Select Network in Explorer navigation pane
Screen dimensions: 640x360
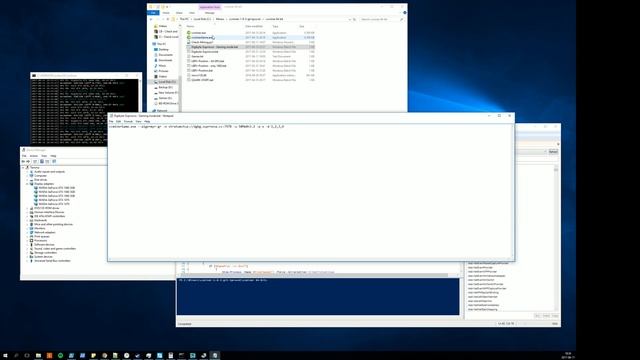[162, 110]
